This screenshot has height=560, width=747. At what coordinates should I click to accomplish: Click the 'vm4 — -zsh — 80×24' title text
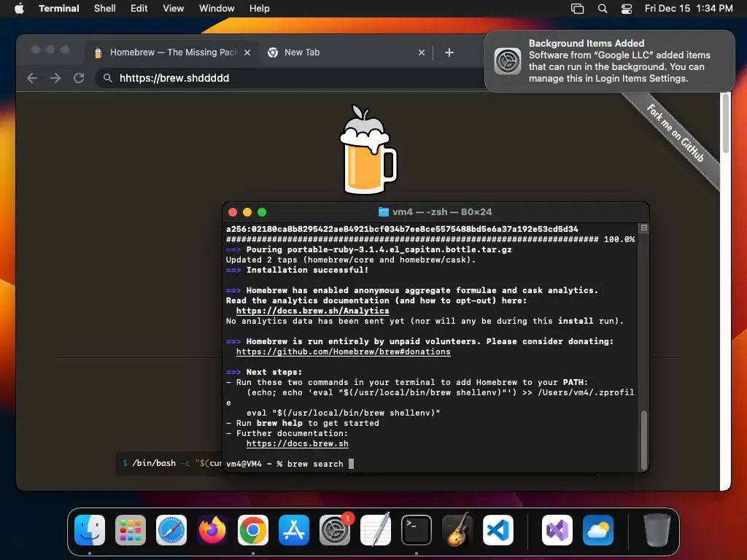(x=442, y=212)
